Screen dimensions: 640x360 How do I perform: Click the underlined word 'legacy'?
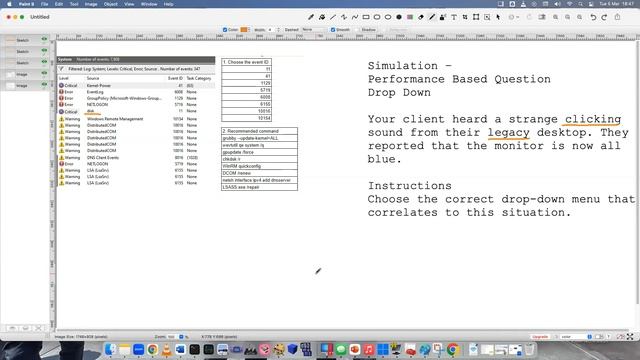pyautogui.click(x=509, y=133)
